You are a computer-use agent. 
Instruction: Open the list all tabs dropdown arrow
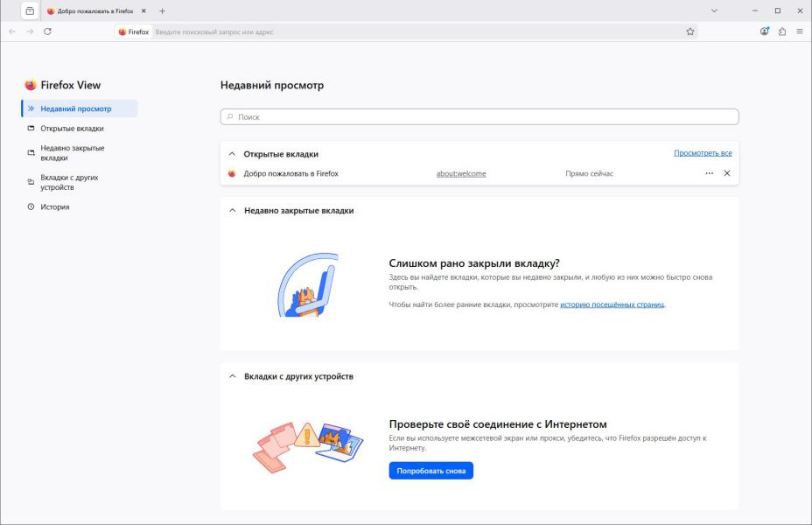point(714,10)
